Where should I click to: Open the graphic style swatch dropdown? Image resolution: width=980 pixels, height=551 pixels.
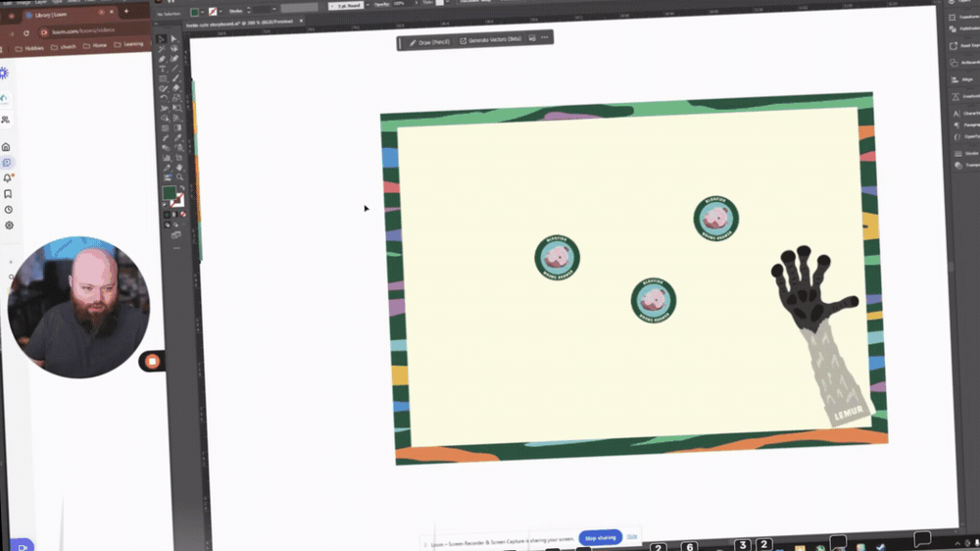pyautogui.click(x=448, y=2)
